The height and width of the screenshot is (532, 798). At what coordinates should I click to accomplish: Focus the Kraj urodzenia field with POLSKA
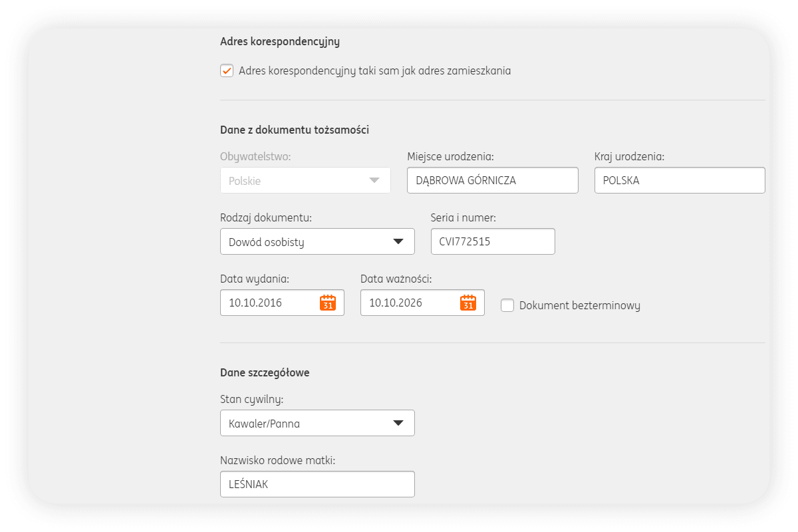(679, 180)
